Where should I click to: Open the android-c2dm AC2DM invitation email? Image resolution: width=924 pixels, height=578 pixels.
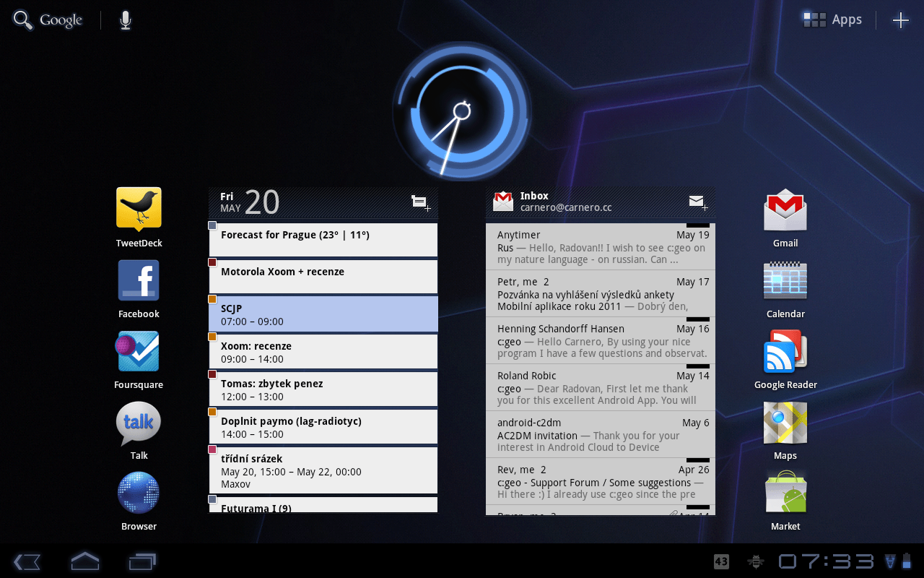click(601, 434)
